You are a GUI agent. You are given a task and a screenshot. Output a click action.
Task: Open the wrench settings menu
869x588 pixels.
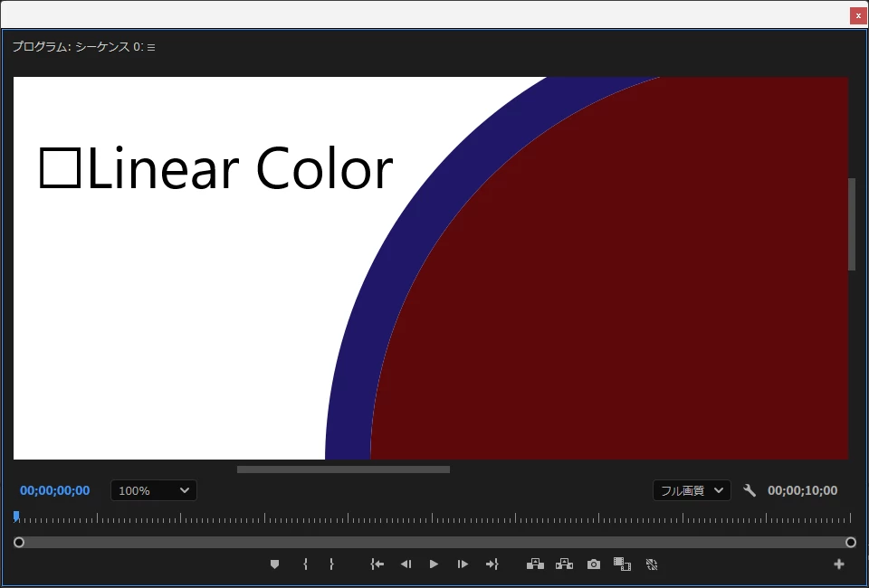(750, 490)
